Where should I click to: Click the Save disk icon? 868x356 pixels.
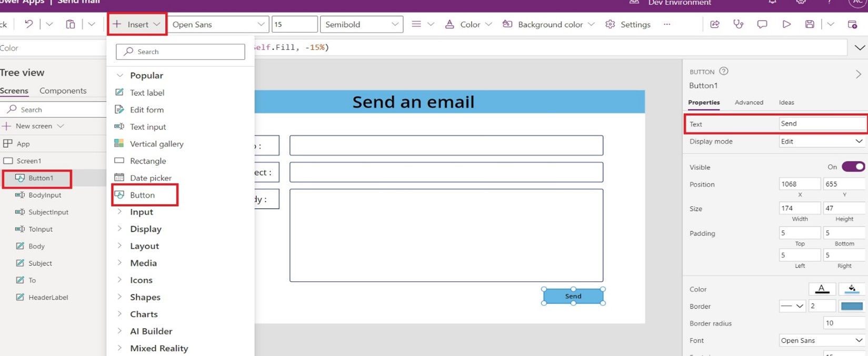pyautogui.click(x=810, y=24)
